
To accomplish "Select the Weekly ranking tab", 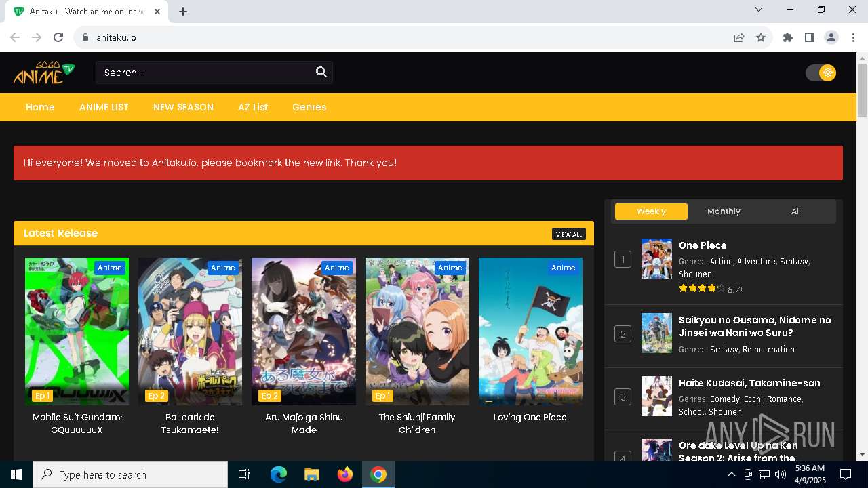I will (651, 211).
